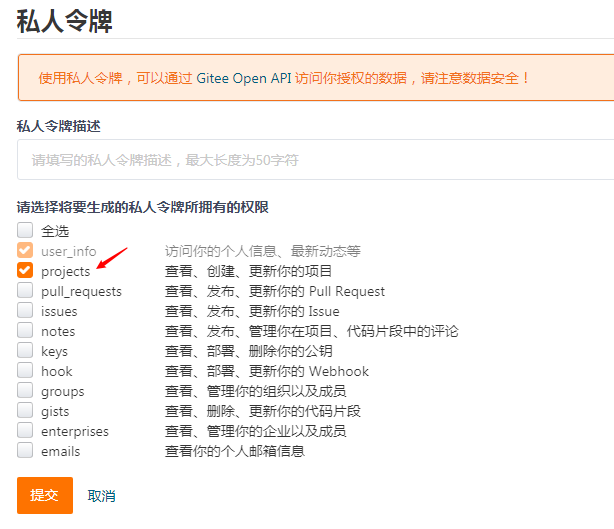The image size is (614, 529).
Task: Click description 访问你的个人信息、最新动态等
Action: (x=263, y=251)
